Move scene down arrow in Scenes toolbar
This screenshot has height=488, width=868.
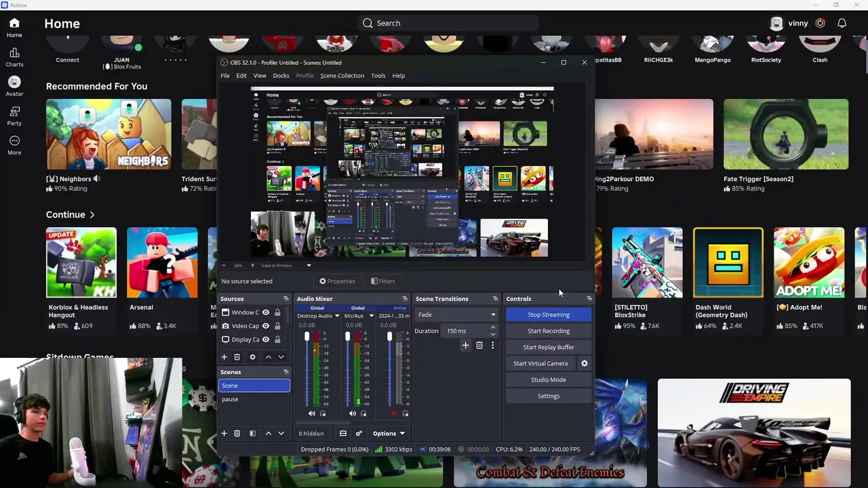[x=281, y=433]
